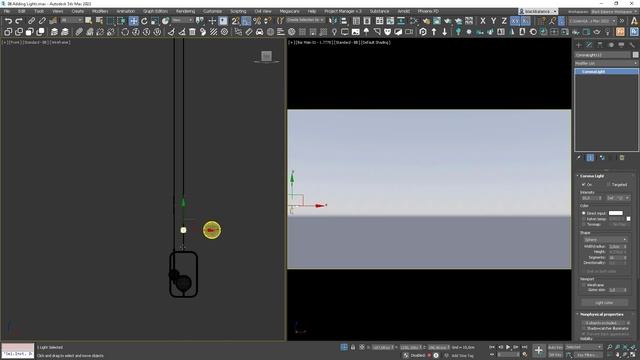The height and width of the screenshot is (360, 640).
Task: Click the object color swatch beside name field
Action: tap(635, 55)
